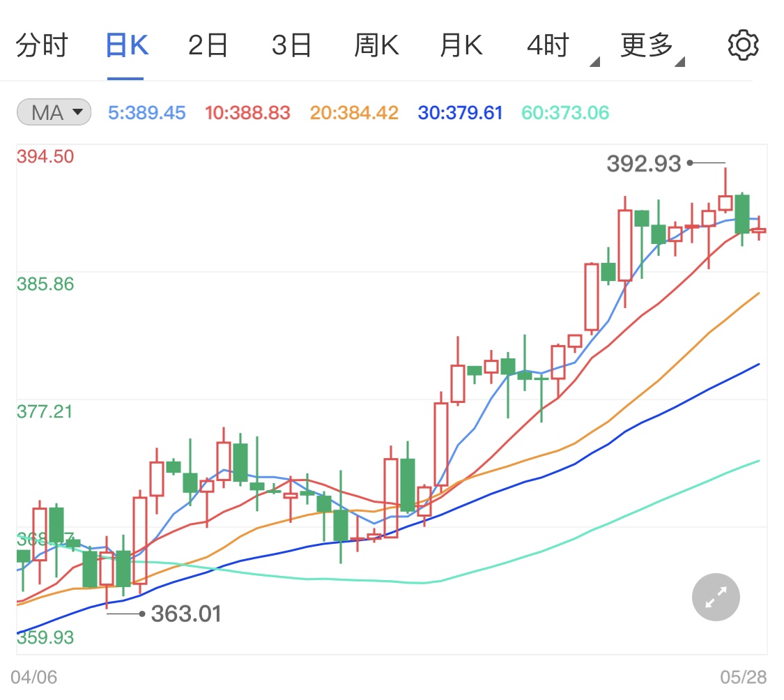Select the dark blue MA30 value 379.61
Screen dimensions: 784x700
click(x=460, y=112)
